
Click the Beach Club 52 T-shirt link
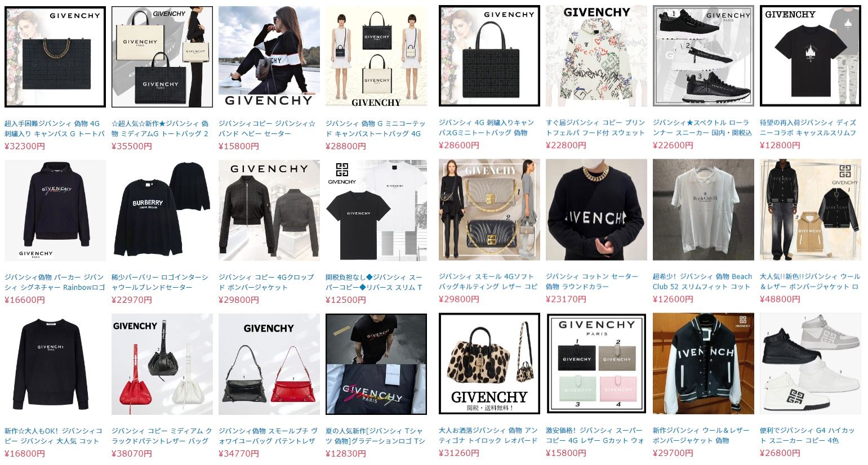pyautogui.click(x=702, y=281)
